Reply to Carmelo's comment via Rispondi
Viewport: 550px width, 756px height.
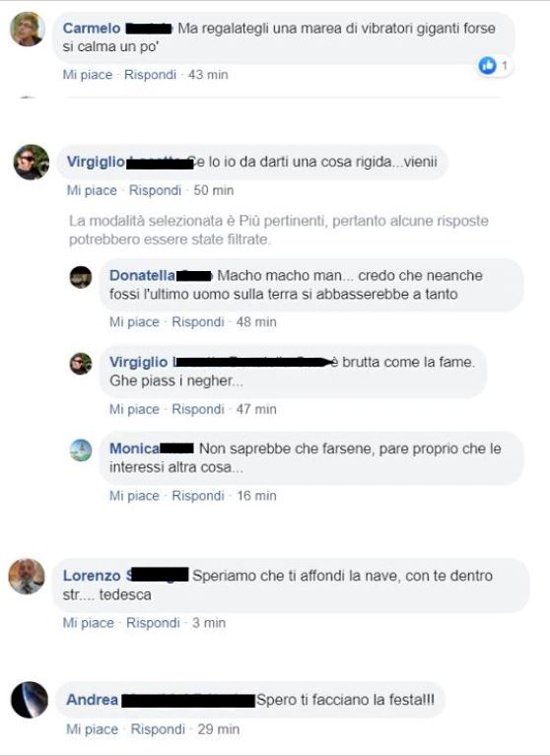click(151, 75)
